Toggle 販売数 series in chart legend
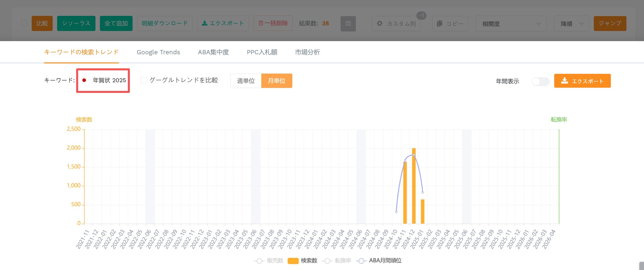The height and width of the screenshot is (270, 644). tap(269, 261)
